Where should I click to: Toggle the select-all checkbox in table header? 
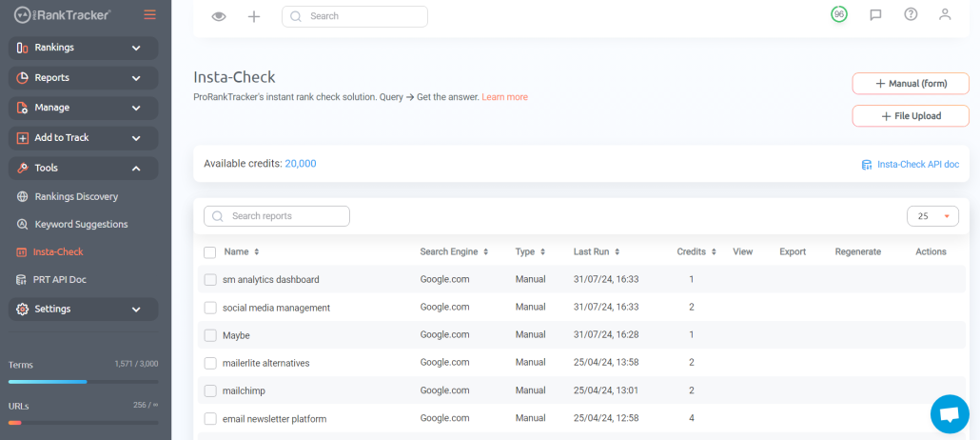click(210, 252)
